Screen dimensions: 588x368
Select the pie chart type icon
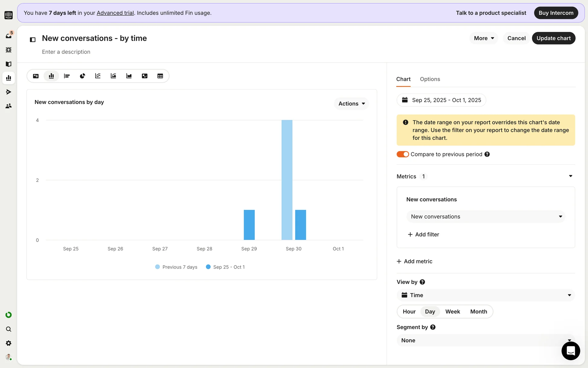(82, 76)
